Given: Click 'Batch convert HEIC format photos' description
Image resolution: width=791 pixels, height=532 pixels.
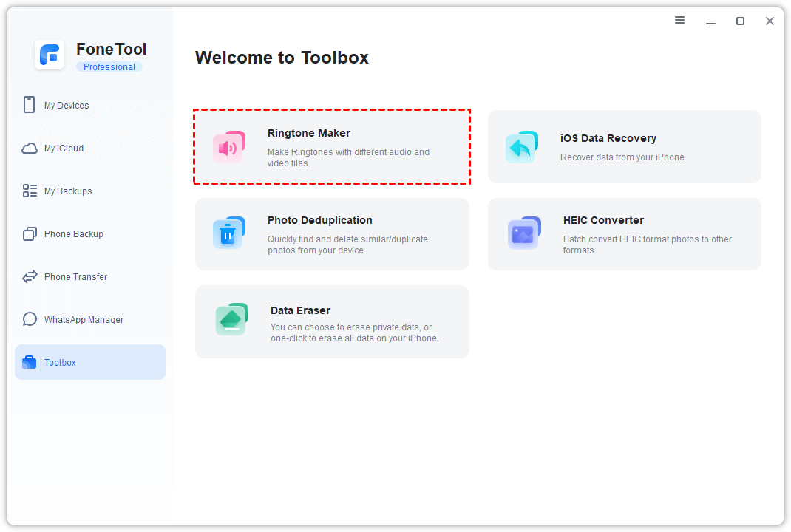Looking at the screenshot, I should pyautogui.click(x=648, y=245).
